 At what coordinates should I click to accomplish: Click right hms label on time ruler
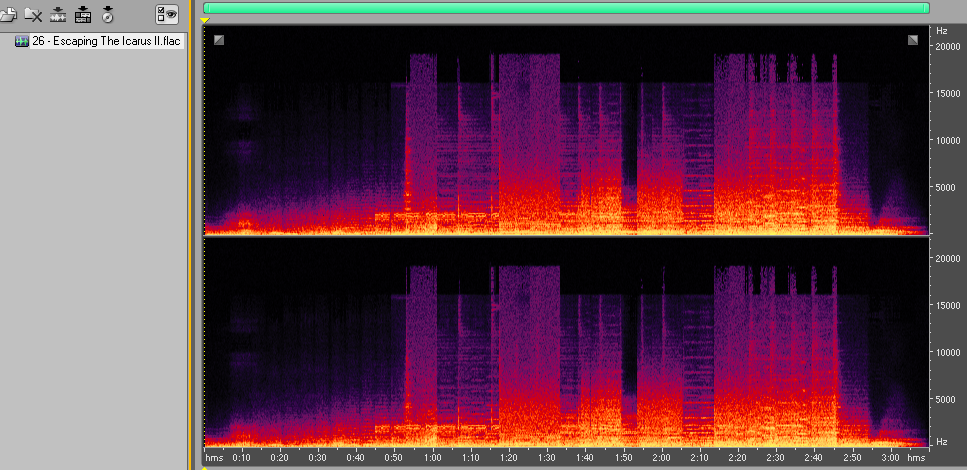916,458
